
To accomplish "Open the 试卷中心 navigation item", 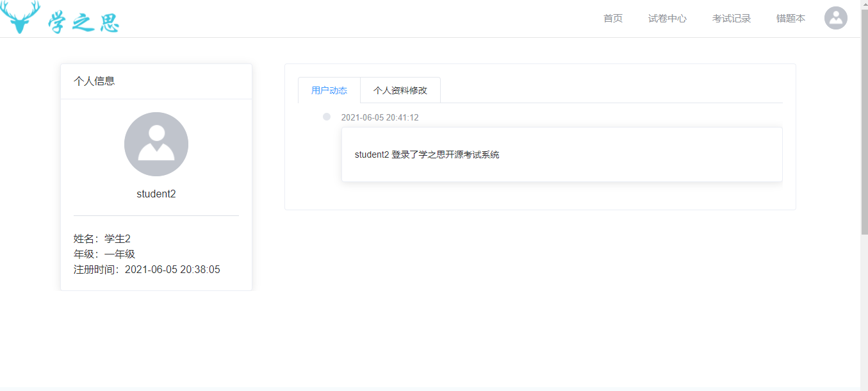I will (667, 18).
